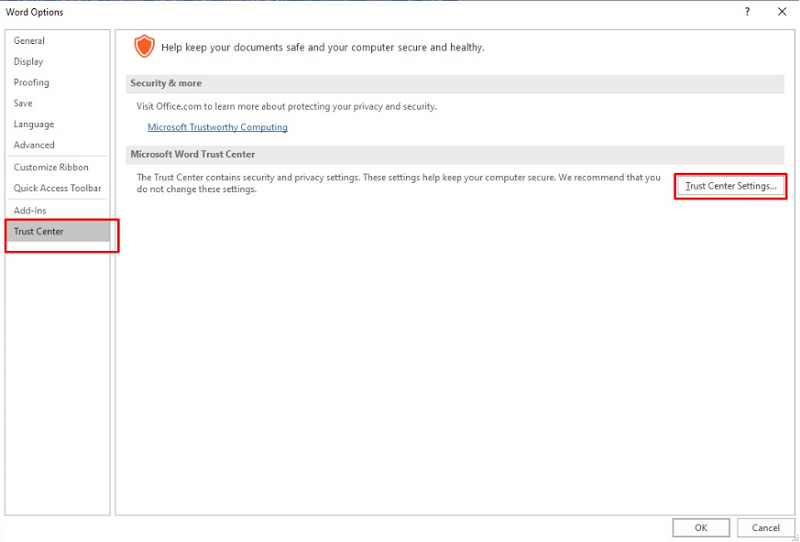Open the Add-Ins category
Screen dimensions: 800x542
(x=30, y=211)
